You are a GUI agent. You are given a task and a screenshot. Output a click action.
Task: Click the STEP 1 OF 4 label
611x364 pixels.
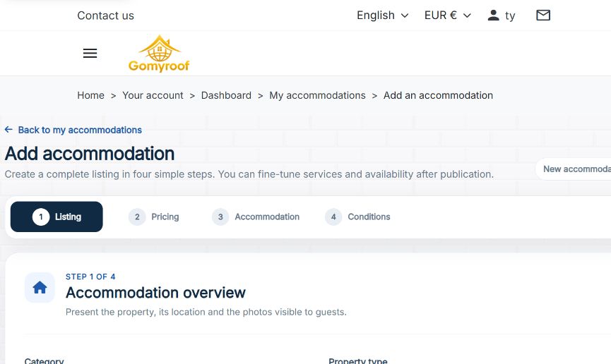pyautogui.click(x=90, y=277)
